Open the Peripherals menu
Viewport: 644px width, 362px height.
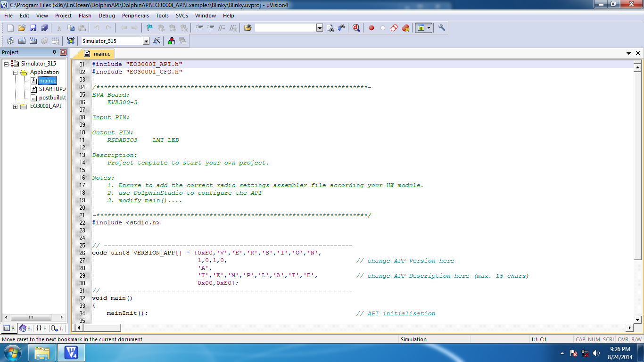(x=135, y=16)
